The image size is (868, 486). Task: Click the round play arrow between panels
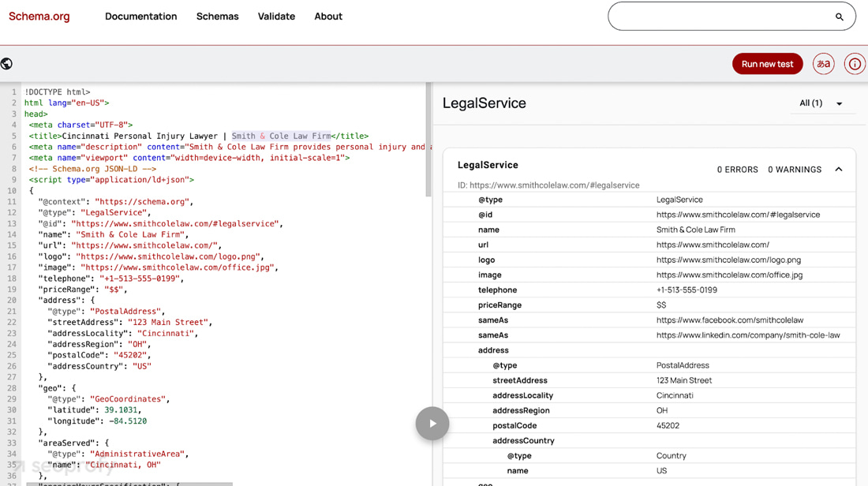point(432,424)
